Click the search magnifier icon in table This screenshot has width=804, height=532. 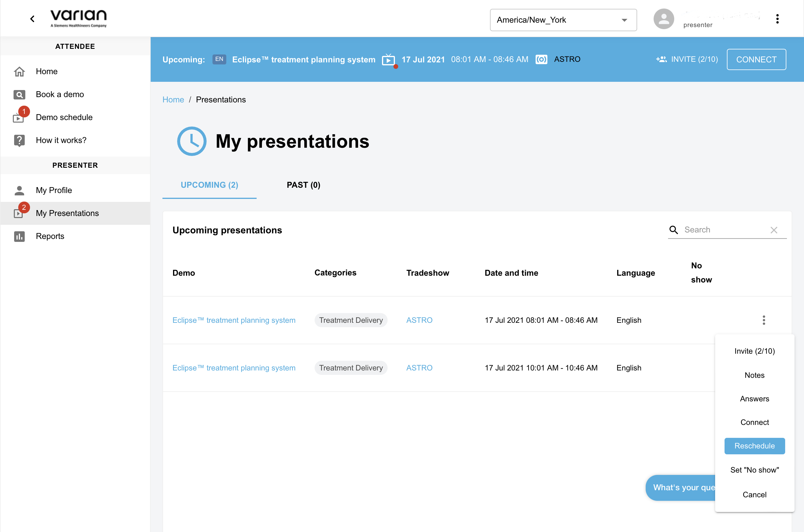click(673, 230)
